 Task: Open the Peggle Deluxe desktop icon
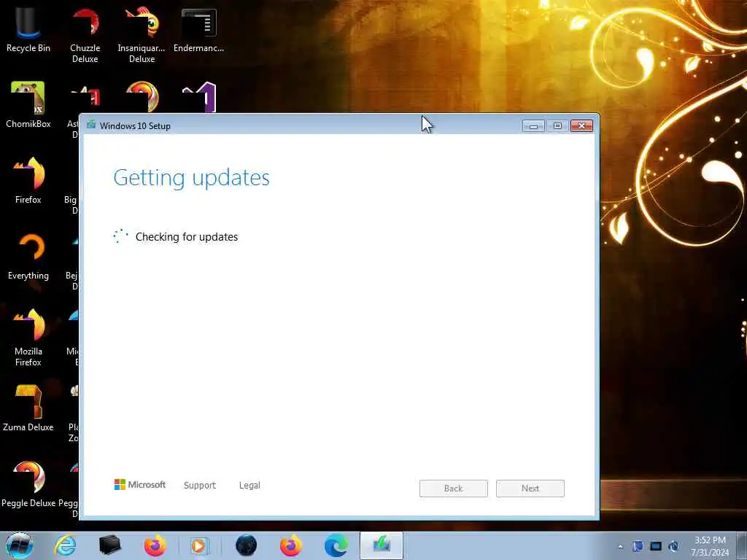(x=28, y=485)
